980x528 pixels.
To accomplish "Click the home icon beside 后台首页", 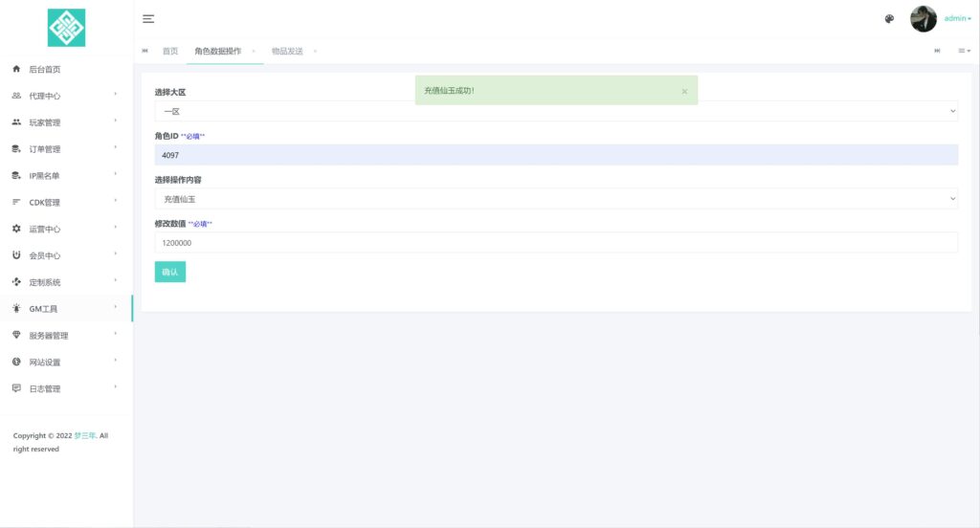I will coord(16,69).
